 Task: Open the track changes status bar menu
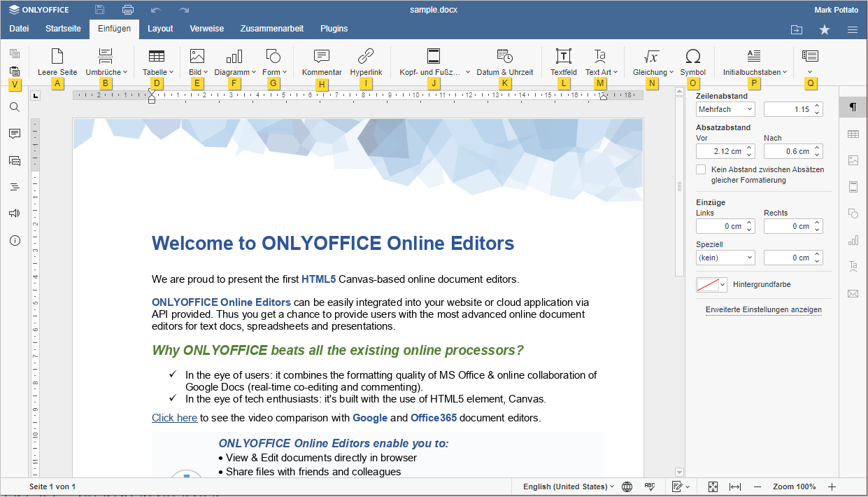(681, 486)
